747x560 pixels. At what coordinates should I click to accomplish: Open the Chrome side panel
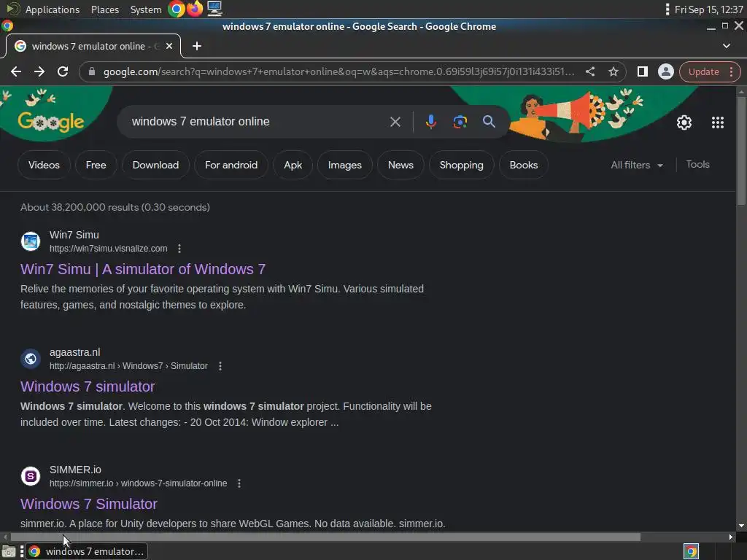(x=642, y=71)
